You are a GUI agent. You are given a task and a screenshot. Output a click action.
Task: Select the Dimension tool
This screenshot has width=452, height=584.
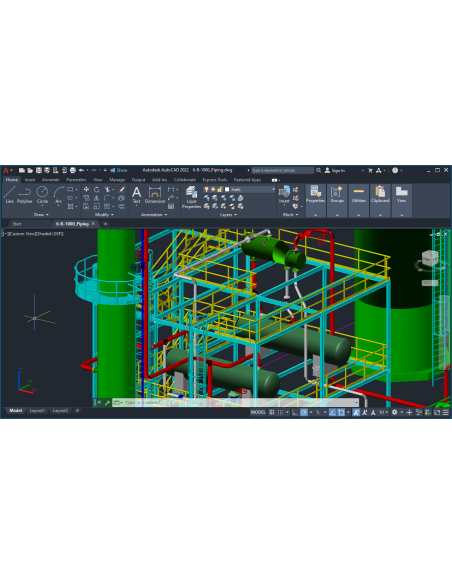pos(155,195)
